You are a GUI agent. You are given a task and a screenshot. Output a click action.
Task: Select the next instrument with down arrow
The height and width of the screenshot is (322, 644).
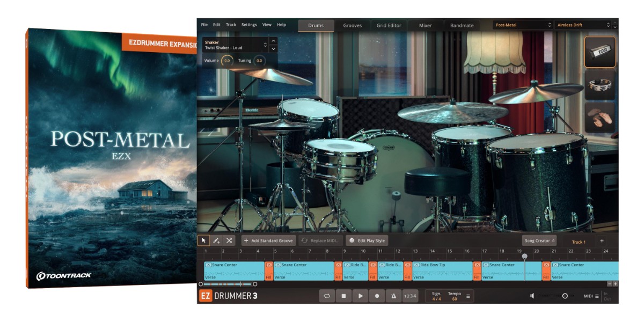(273, 49)
